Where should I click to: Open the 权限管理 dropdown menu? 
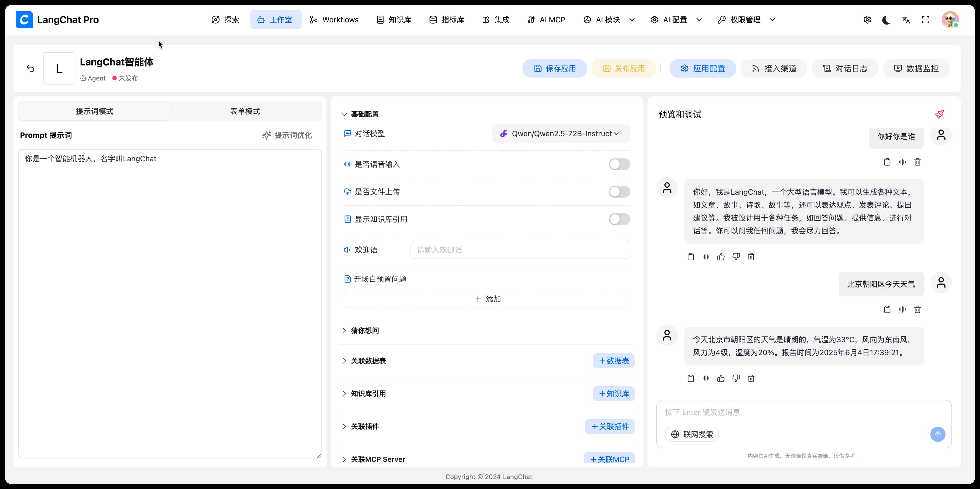(746, 20)
